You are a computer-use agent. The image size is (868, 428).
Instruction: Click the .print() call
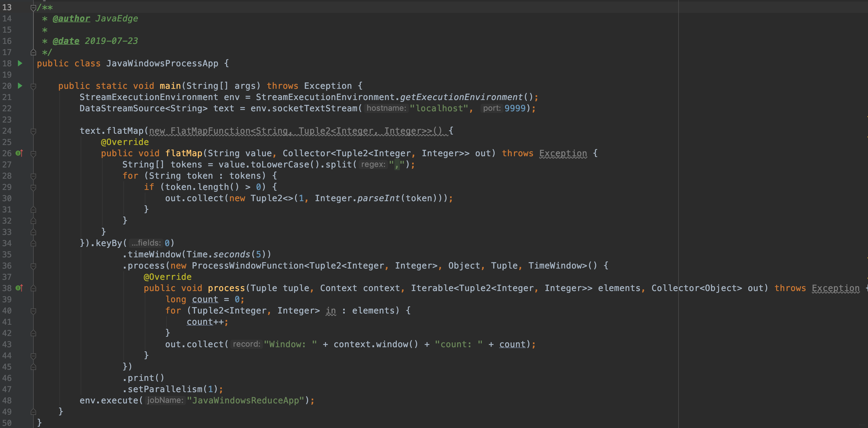click(143, 378)
